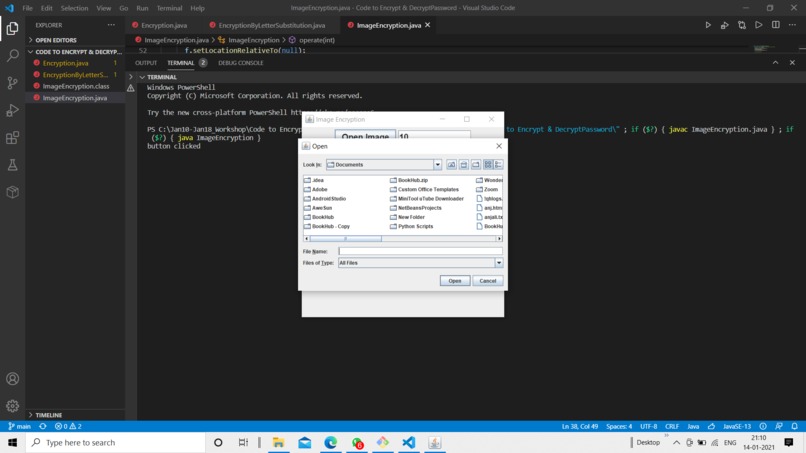
Task: Collapse the Terminal section header
Action: coord(161,77)
